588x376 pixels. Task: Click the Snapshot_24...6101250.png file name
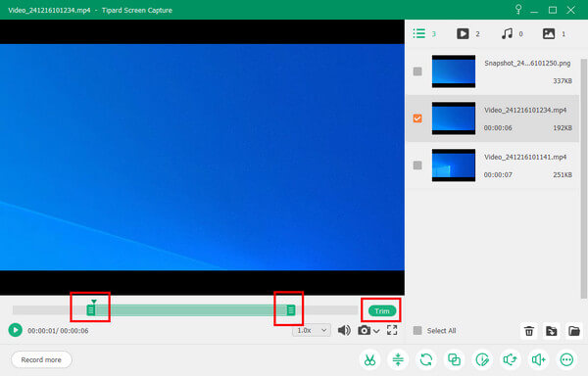[527, 63]
